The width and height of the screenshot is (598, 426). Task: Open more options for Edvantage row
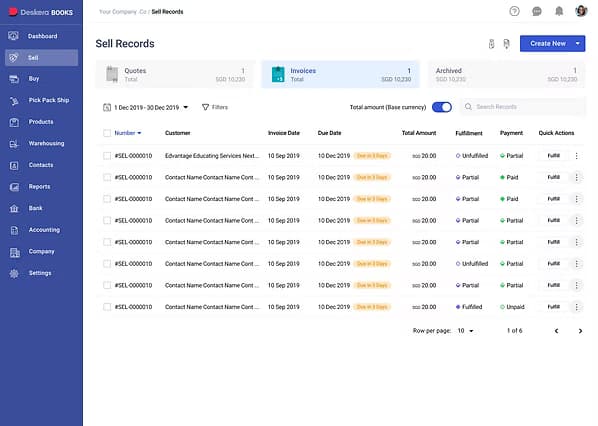point(576,156)
